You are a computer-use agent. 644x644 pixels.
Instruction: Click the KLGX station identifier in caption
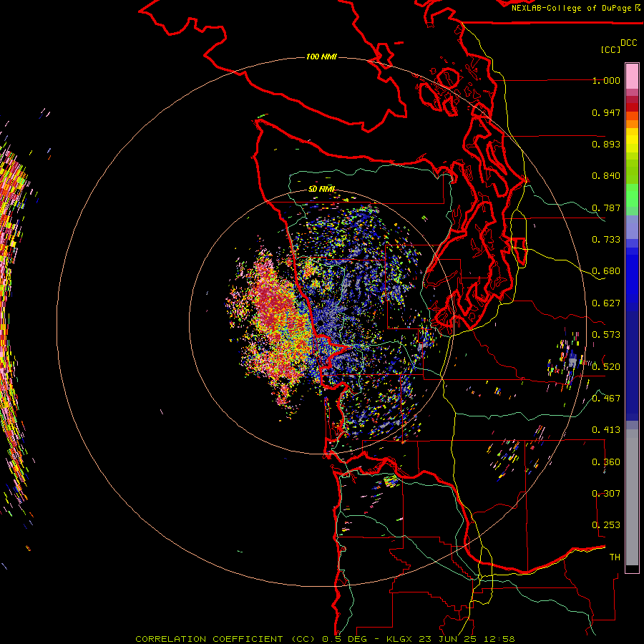click(x=400, y=639)
